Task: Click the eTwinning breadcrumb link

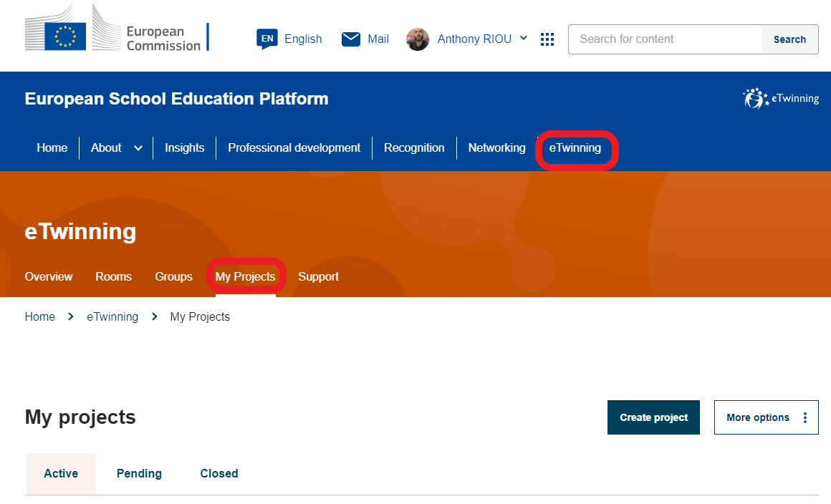Action: 112,317
